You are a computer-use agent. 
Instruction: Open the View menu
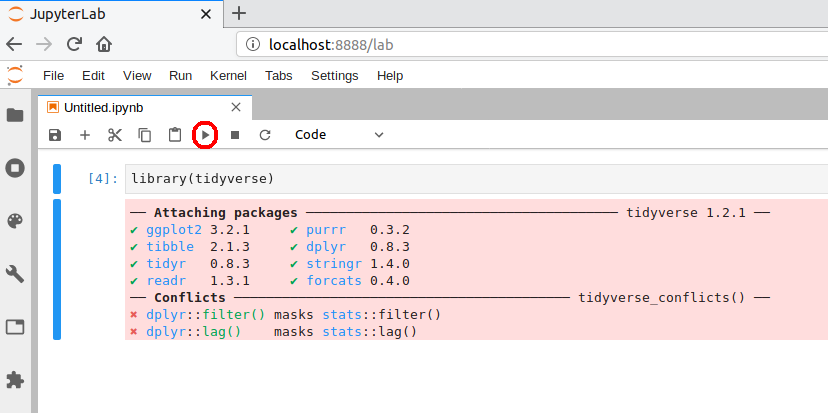point(137,76)
